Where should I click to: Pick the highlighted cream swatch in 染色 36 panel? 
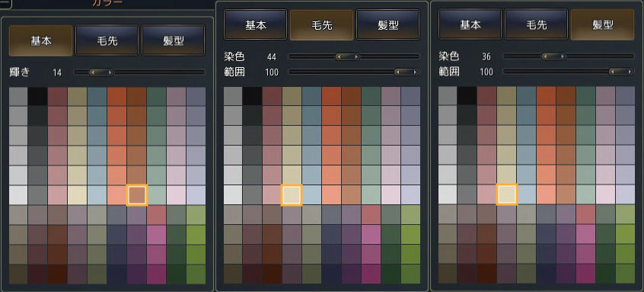tap(506, 194)
